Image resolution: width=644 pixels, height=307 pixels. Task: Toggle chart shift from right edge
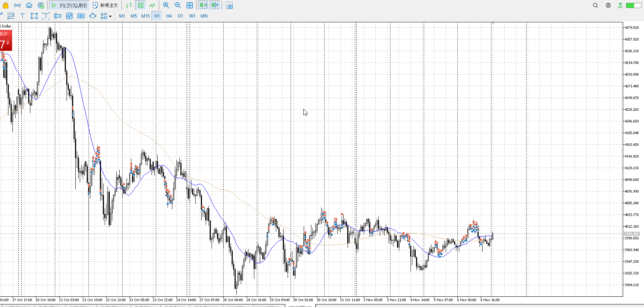pyautogui.click(x=215, y=5)
